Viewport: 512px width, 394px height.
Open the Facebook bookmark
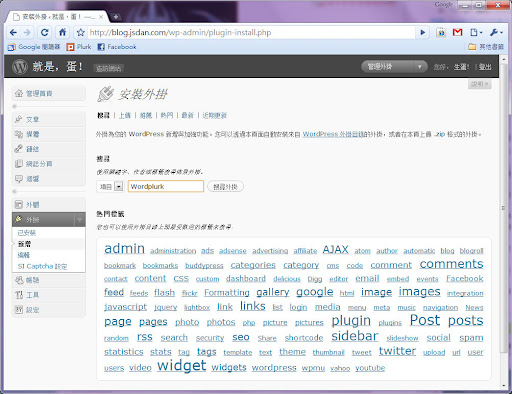[117, 47]
